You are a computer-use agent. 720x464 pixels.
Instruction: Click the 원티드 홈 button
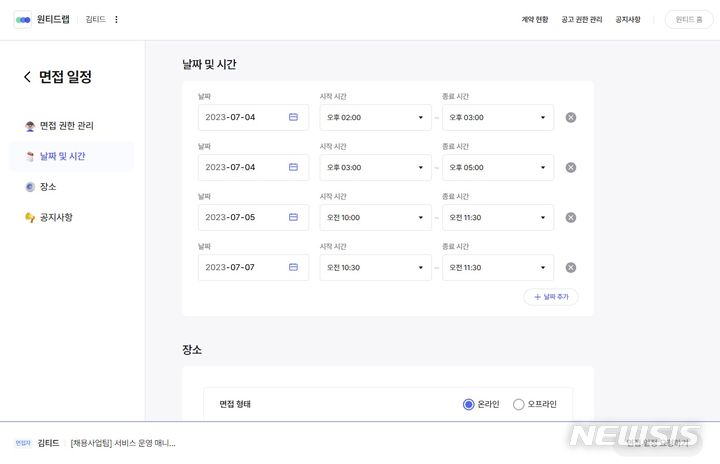(689, 19)
